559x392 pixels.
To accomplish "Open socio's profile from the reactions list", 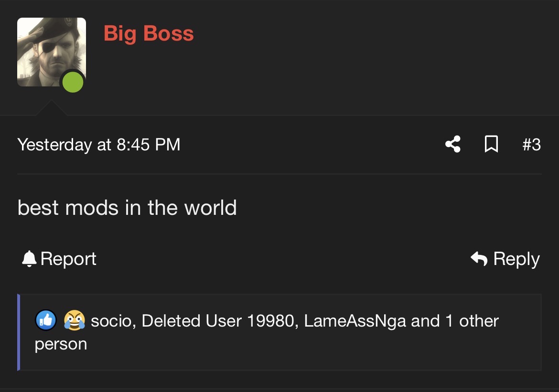I will tap(112, 321).
